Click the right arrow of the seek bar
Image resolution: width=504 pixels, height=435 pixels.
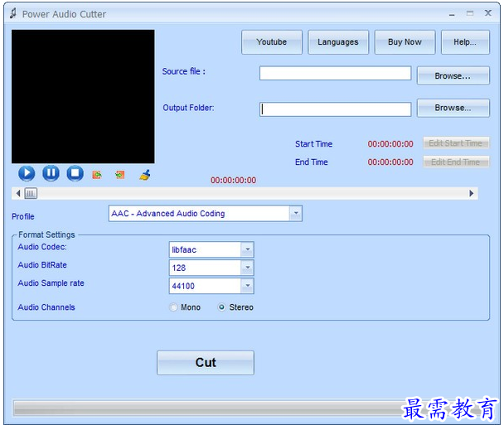click(472, 193)
